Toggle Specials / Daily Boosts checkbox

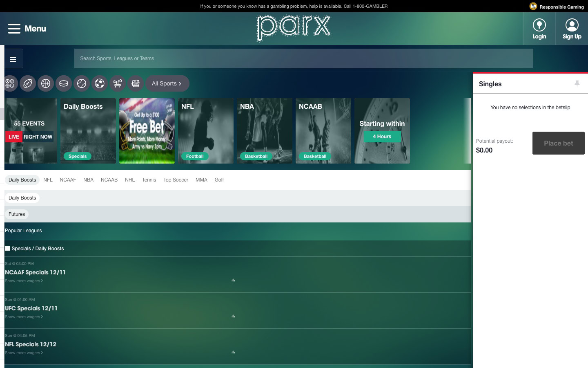[x=7, y=248]
